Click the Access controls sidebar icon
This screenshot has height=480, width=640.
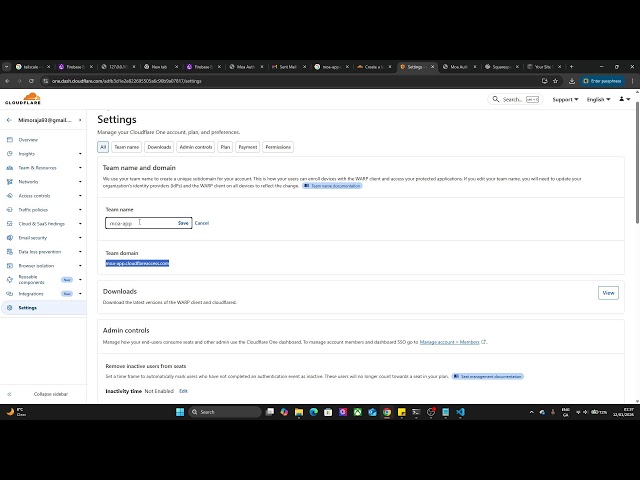(10, 196)
